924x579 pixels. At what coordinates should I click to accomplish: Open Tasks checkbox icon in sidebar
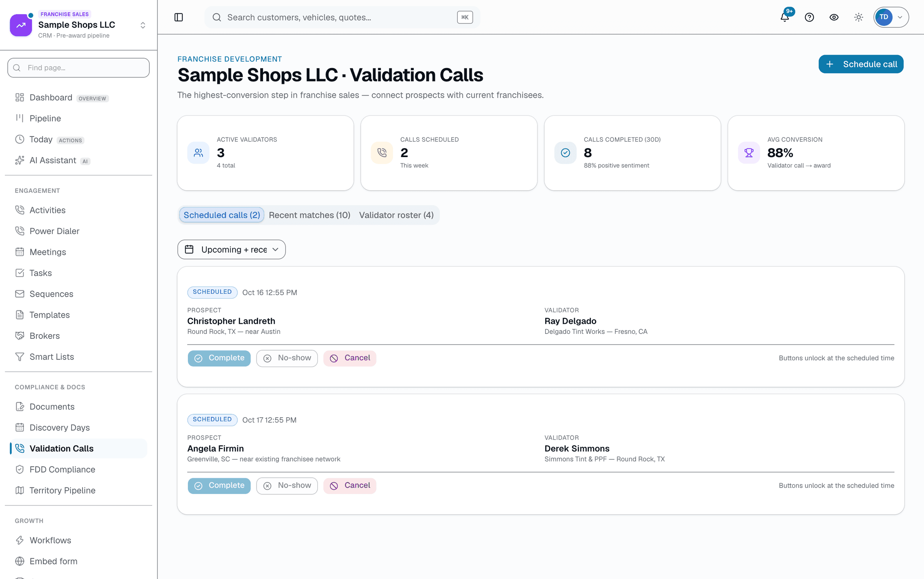point(20,273)
